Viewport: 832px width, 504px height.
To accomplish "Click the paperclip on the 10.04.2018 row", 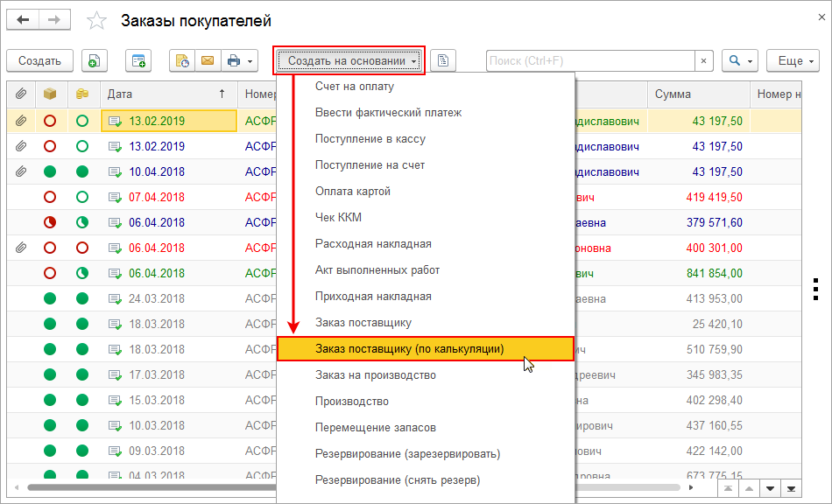I will (x=21, y=171).
